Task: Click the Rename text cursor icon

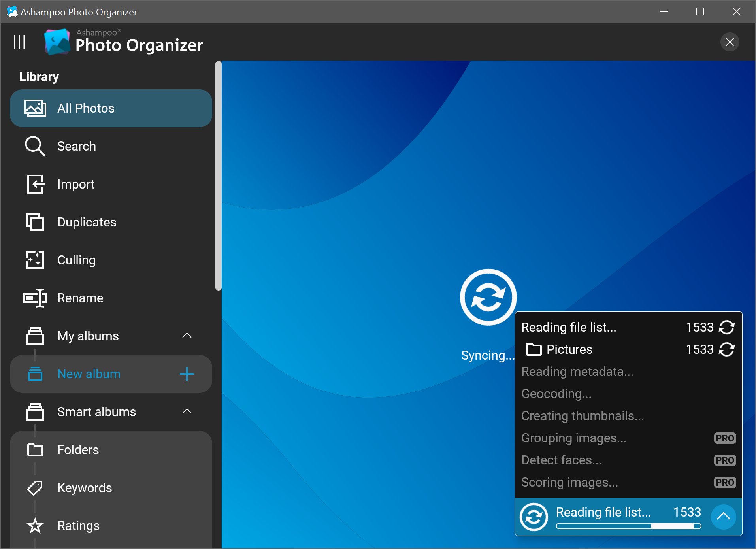Action: pyautogui.click(x=35, y=298)
